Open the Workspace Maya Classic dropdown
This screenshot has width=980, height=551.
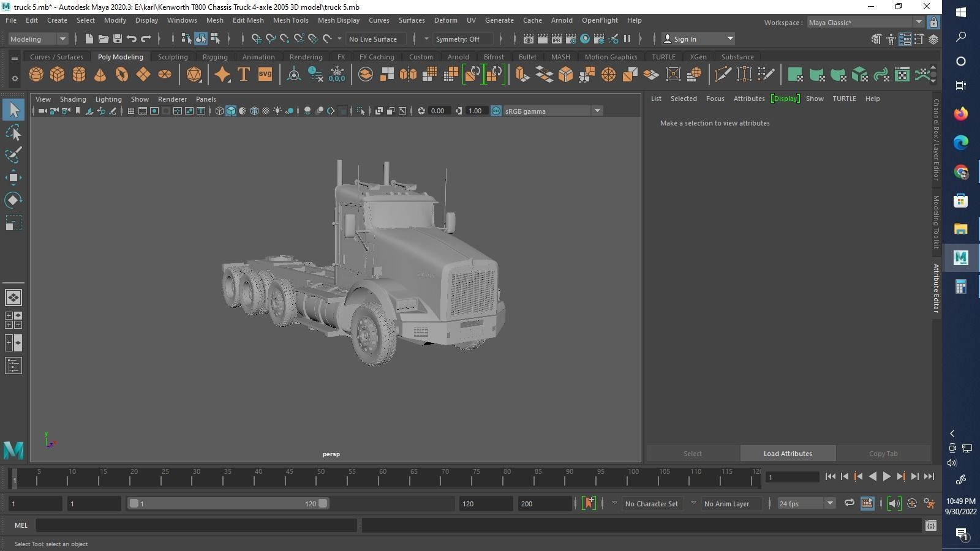tap(865, 23)
